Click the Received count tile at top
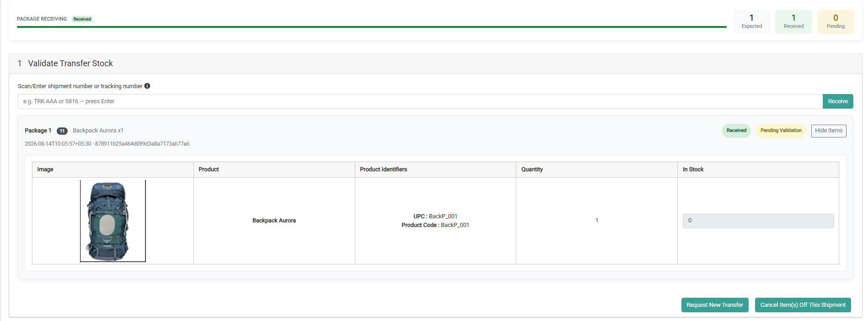This screenshot has width=868, height=321. coord(793,22)
